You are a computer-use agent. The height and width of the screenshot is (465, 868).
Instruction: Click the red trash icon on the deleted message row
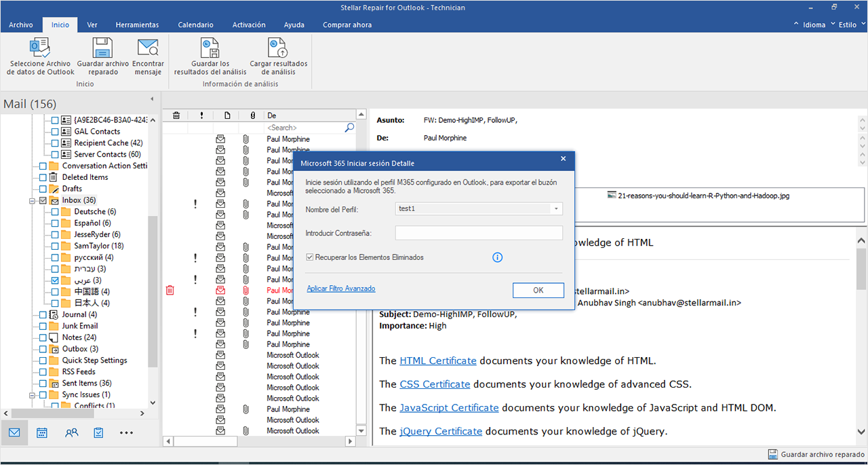pyautogui.click(x=170, y=290)
